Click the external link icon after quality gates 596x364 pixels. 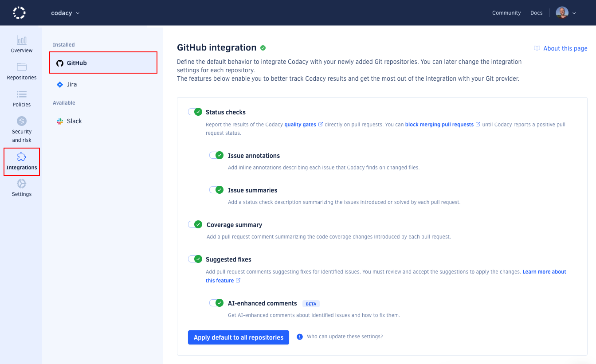point(321,125)
